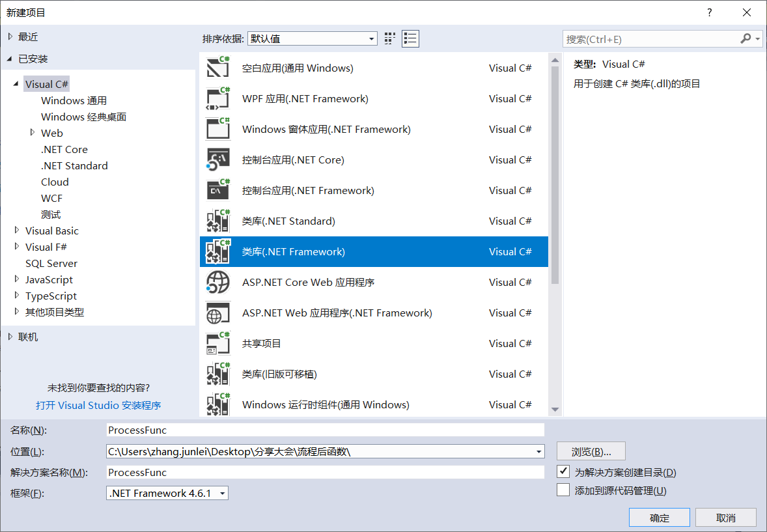This screenshot has width=767, height=532.
Task: Open 打开 Visual Studio 安装程序 link
Action: (x=98, y=405)
